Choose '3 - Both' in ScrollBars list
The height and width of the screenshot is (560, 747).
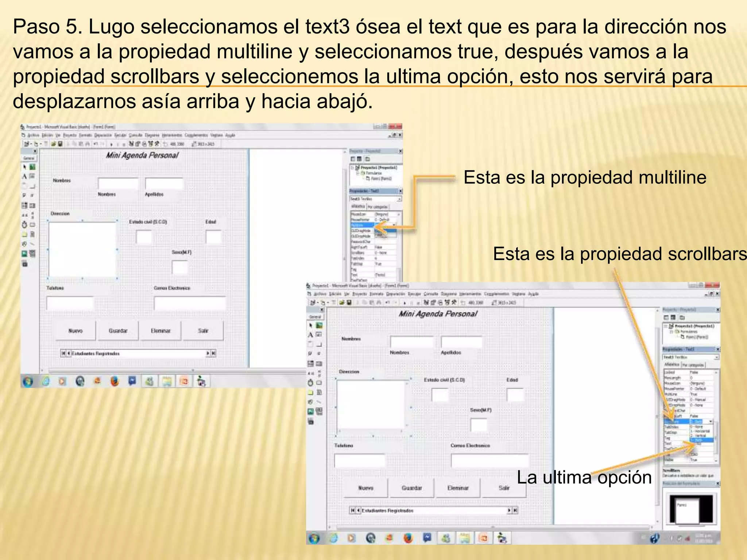click(x=701, y=440)
